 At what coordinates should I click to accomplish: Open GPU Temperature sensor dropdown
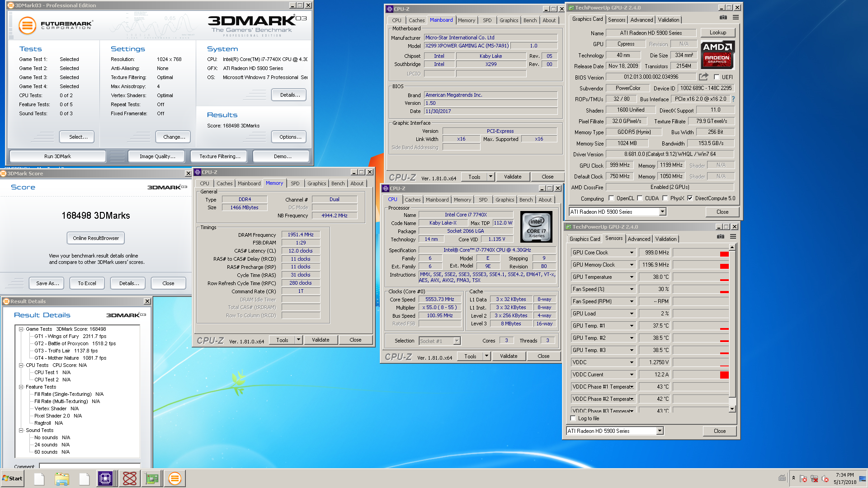[632, 277]
